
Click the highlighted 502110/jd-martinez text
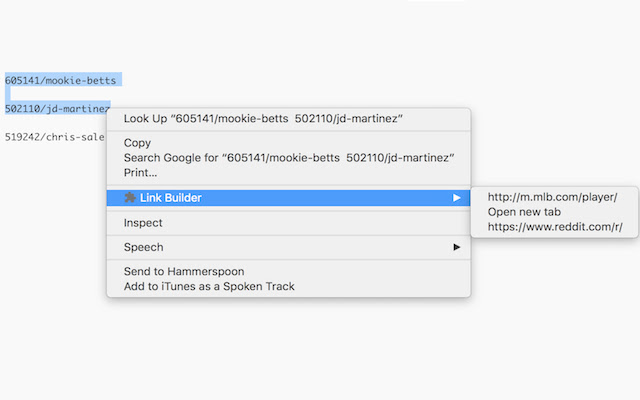tap(56, 108)
